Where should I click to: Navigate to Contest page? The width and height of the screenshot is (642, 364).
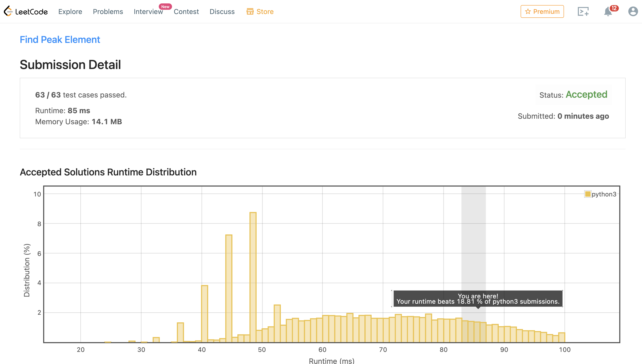coord(186,11)
